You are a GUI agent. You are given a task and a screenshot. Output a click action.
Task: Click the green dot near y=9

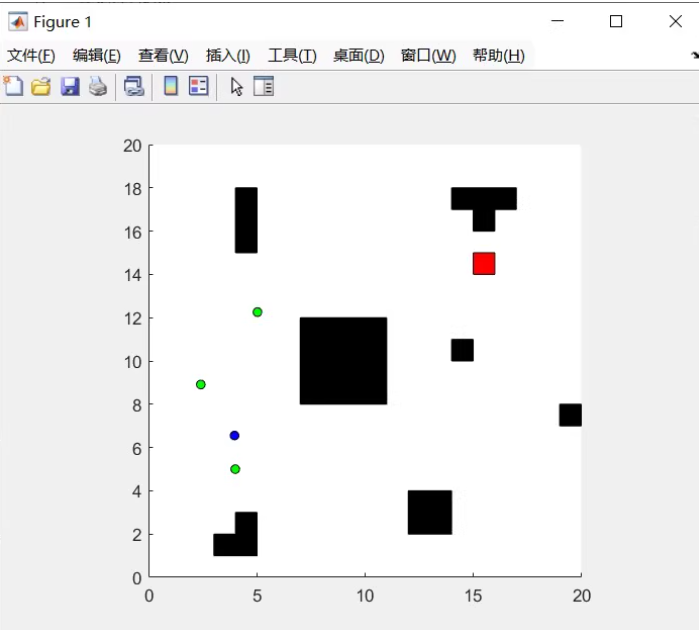point(201,384)
